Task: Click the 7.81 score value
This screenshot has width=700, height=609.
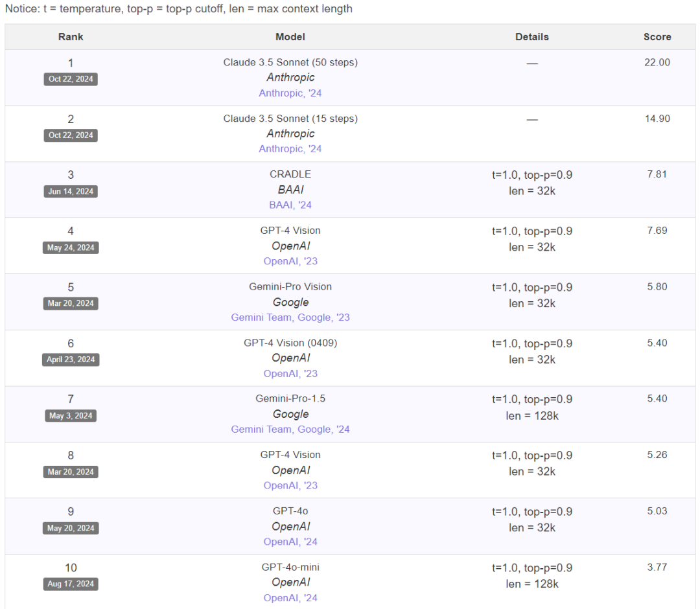Action: (x=657, y=174)
